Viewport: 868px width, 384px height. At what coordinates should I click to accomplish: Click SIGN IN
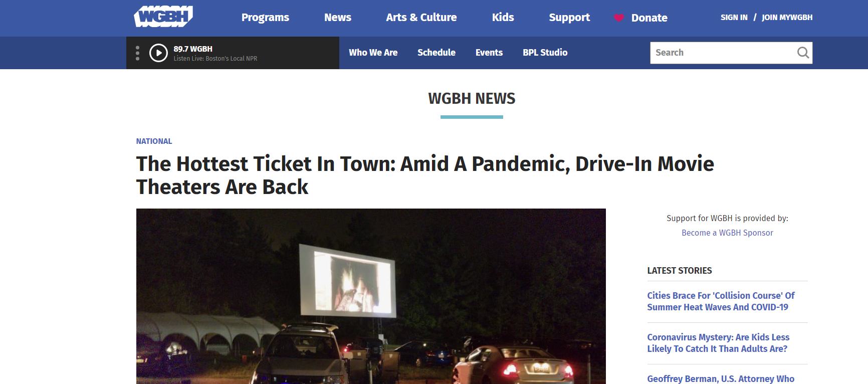(x=734, y=18)
